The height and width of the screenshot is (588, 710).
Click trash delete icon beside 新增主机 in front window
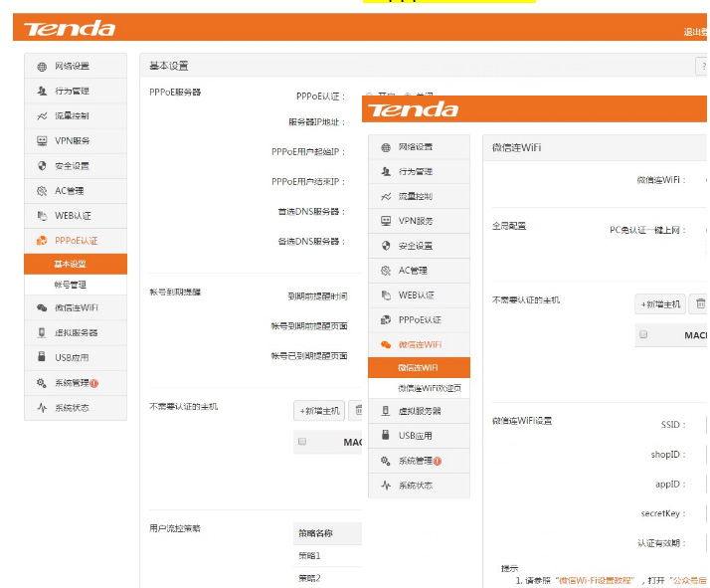700,304
